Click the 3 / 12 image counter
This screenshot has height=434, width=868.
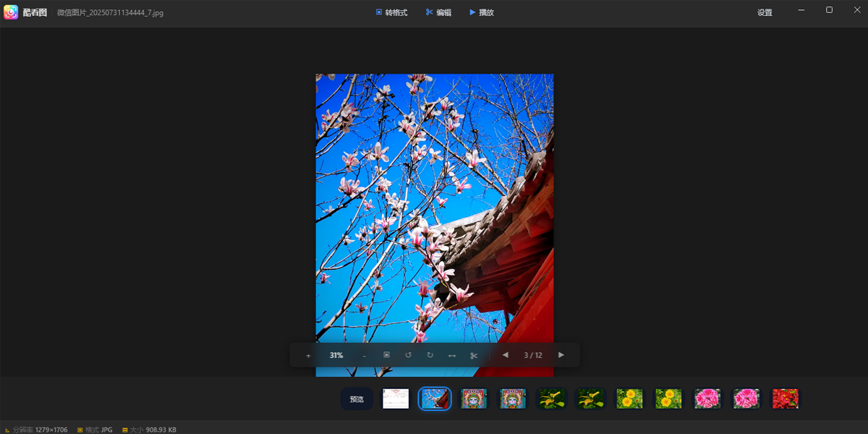[x=533, y=355]
